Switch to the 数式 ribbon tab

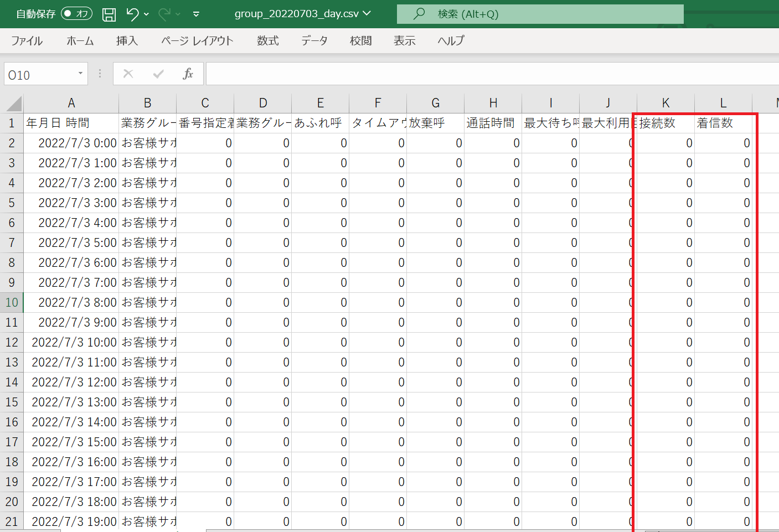pos(268,41)
